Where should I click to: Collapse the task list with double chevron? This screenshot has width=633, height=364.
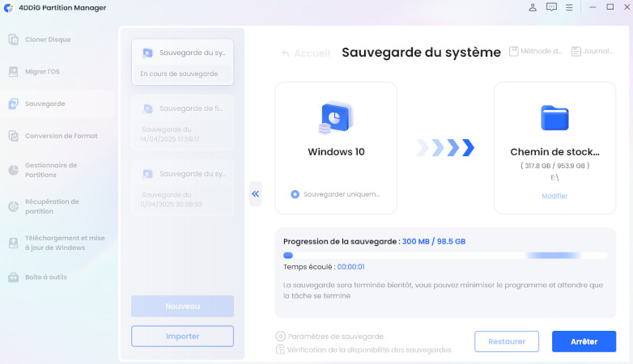point(255,194)
